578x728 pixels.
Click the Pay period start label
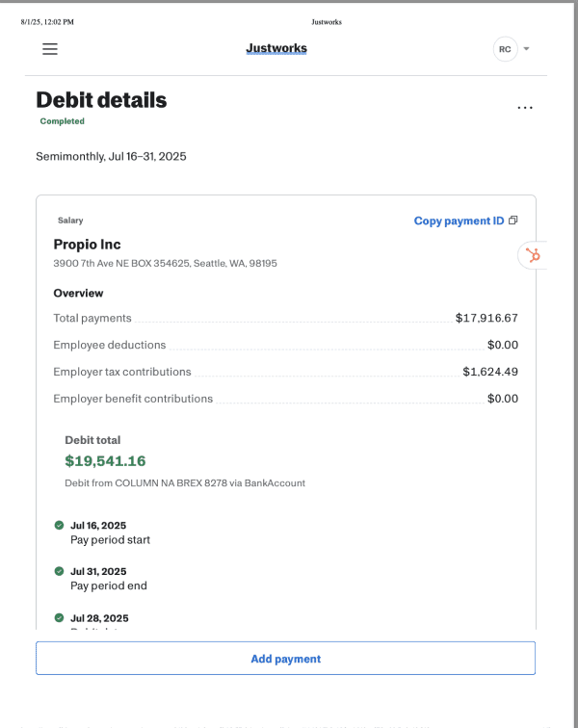click(110, 540)
